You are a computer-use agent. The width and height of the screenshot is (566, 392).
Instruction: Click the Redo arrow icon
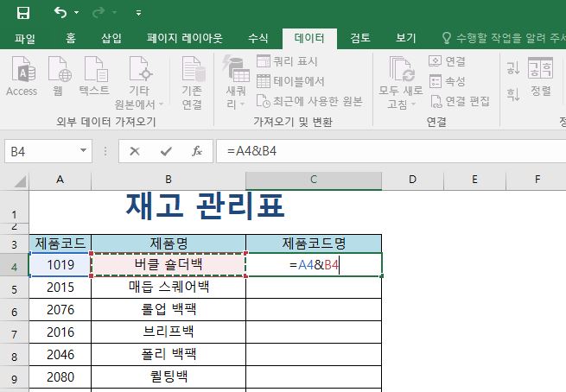click(x=99, y=13)
